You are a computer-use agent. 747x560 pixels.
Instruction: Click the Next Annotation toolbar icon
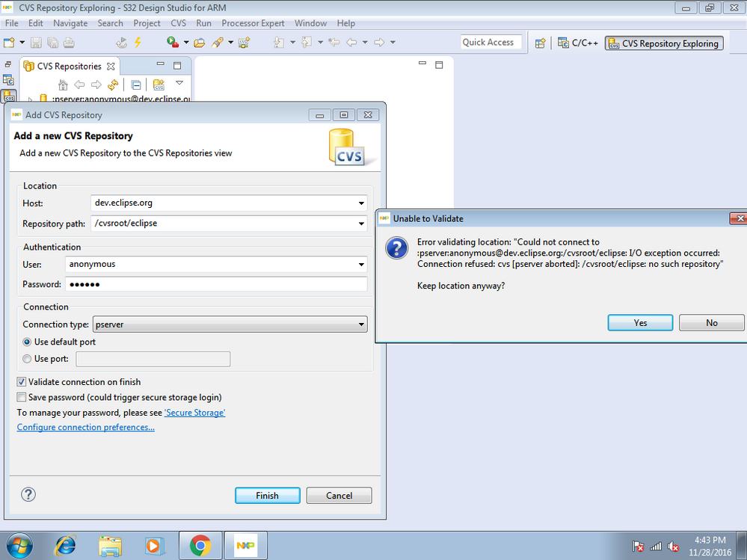click(x=279, y=43)
